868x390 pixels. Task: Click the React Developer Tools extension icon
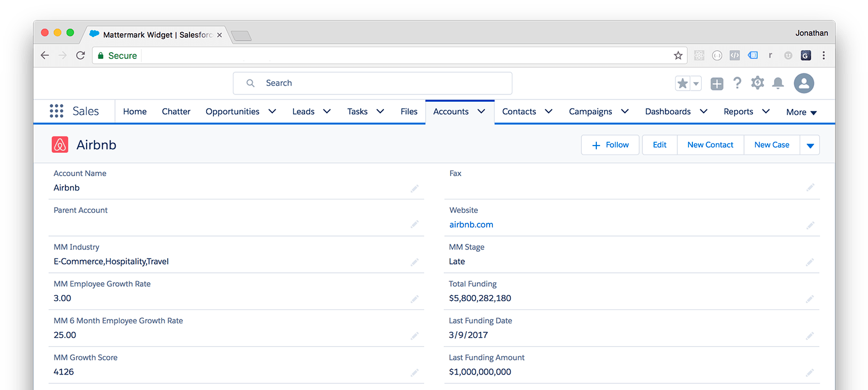click(699, 56)
